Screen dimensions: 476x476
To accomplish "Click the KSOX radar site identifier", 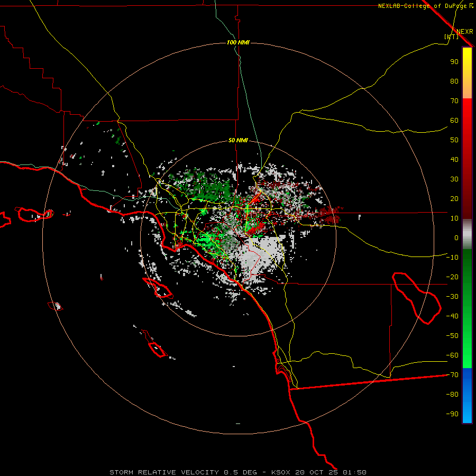I will [x=280, y=472].
